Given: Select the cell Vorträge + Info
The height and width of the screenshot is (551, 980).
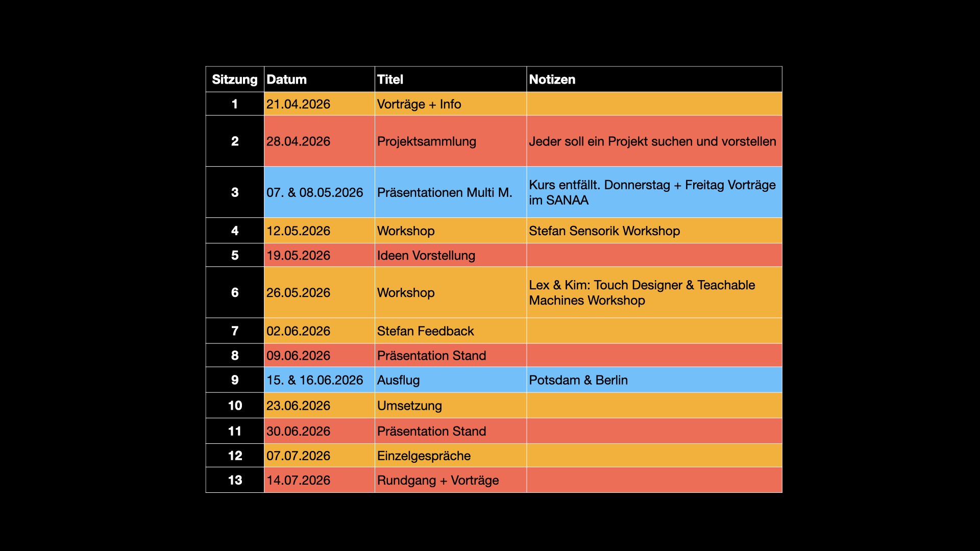Looking at the screenshot, I should click(451, 104).
